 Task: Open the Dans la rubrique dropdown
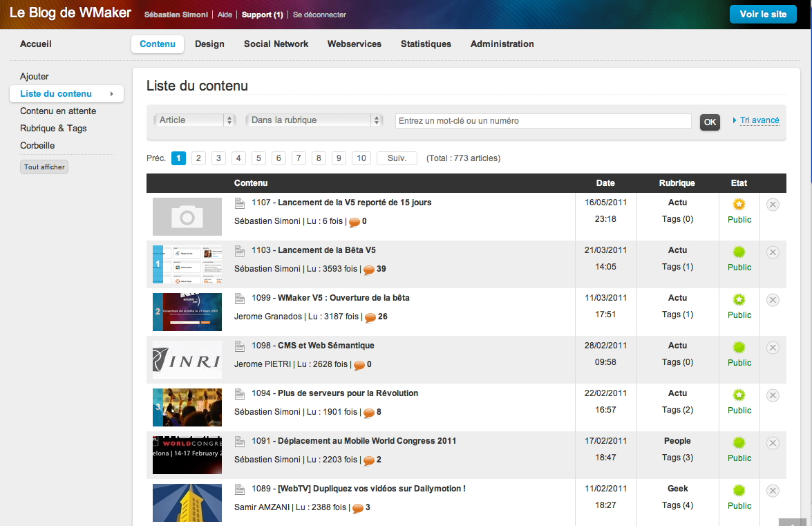coord(314,120)
